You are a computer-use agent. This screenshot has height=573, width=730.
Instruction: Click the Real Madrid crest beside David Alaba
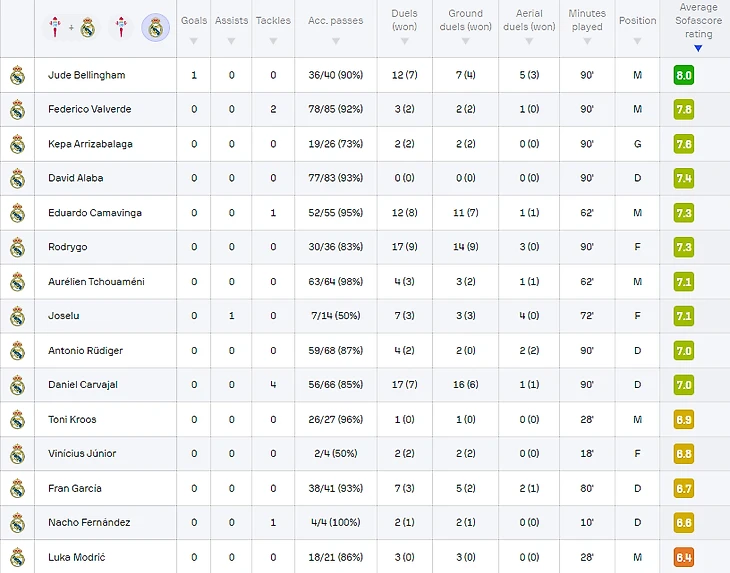click(17, 178)
